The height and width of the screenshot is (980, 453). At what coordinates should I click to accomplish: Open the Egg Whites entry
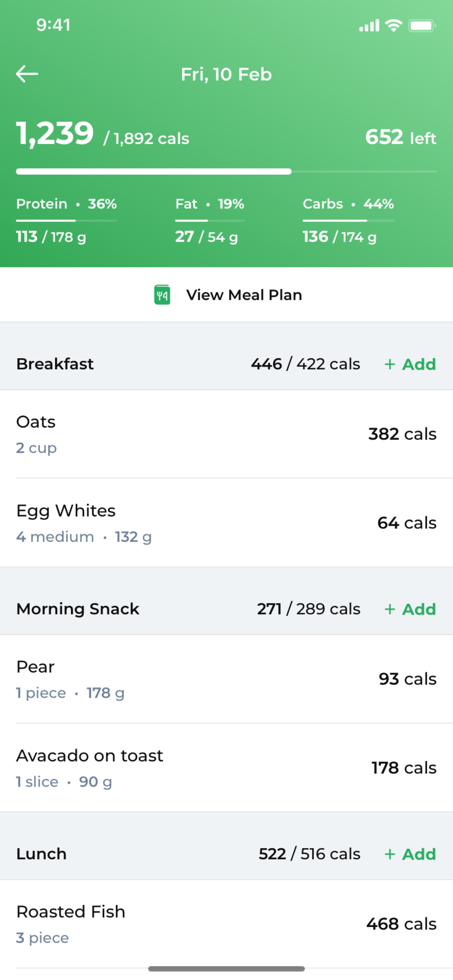coord(226,523)
